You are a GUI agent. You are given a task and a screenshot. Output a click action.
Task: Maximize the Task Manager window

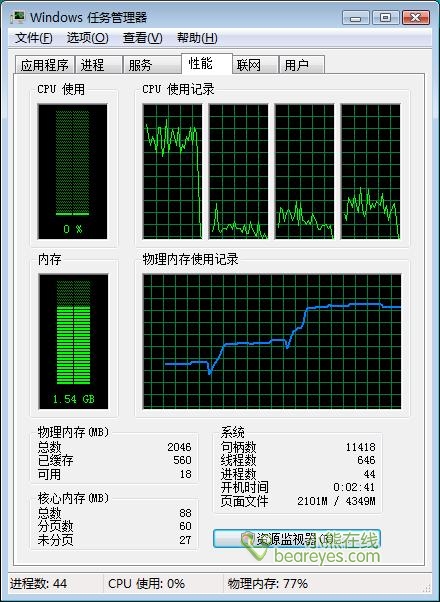coord(385,18)
